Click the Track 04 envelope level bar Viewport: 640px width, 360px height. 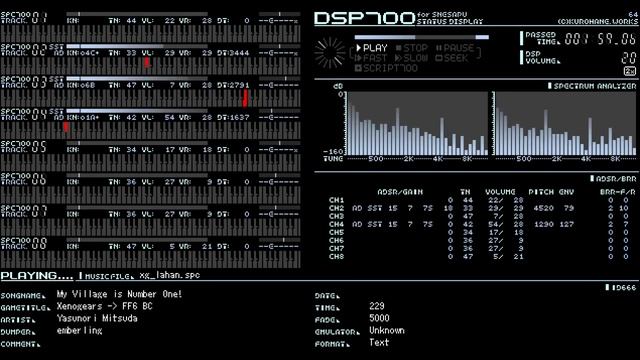[137, 111]
